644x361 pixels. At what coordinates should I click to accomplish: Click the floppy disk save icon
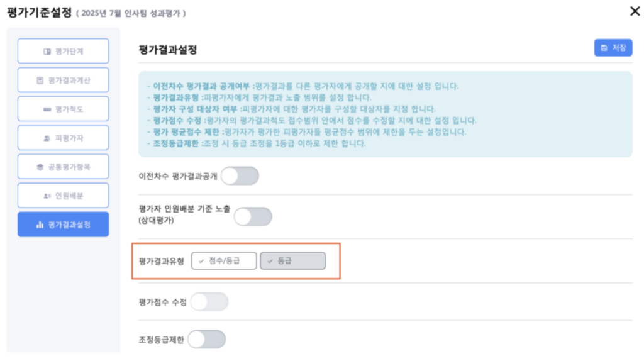(604, 48)
